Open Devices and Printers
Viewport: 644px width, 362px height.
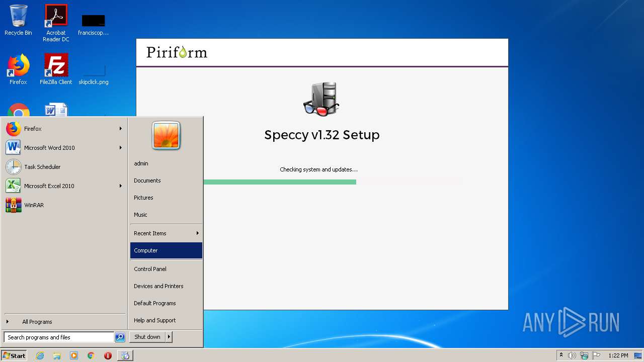coord(166,286)
